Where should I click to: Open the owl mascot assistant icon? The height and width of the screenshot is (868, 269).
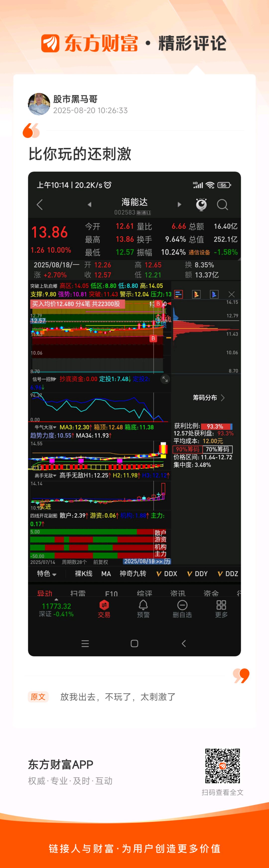(202, 204)
